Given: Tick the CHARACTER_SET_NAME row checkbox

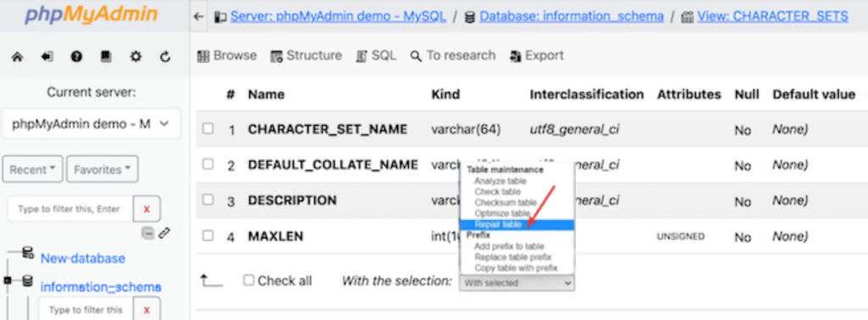Looking at the screenshot, I should [208, 129].
